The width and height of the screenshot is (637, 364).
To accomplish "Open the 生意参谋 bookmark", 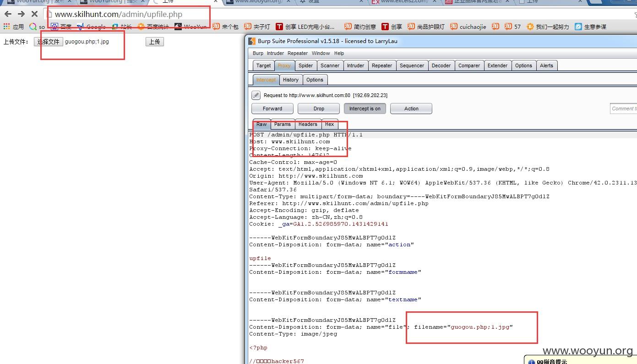I will pyautogui.click(x=591, y=27).
